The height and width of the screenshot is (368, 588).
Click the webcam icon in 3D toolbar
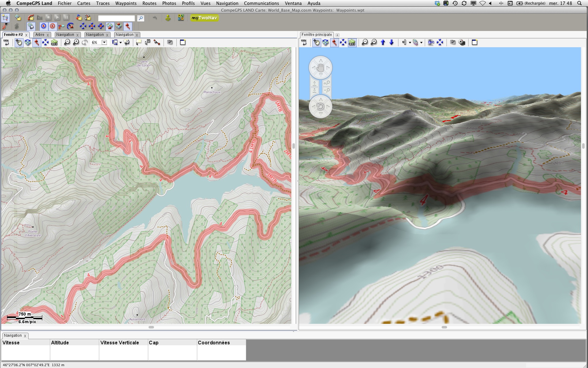pos(462,42)
